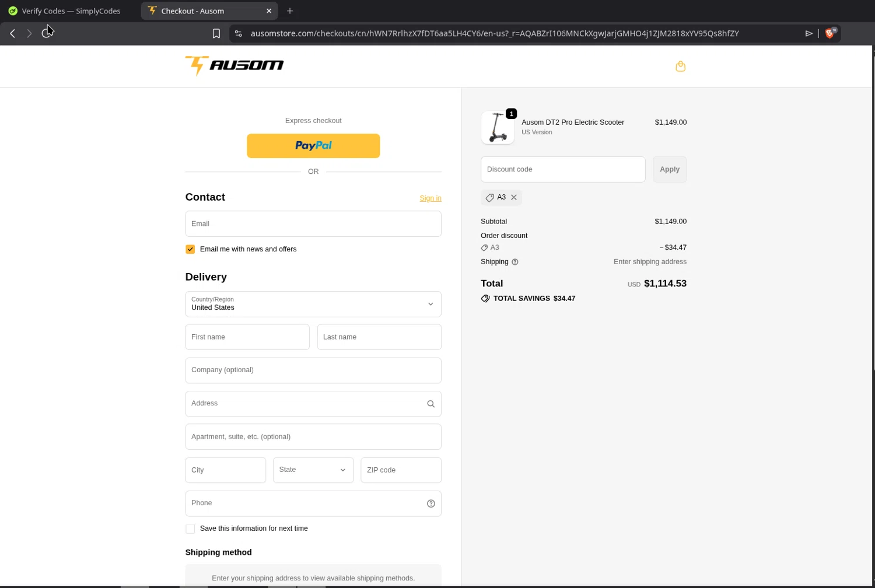
Task: Click the Last name field
Action: 379,337
